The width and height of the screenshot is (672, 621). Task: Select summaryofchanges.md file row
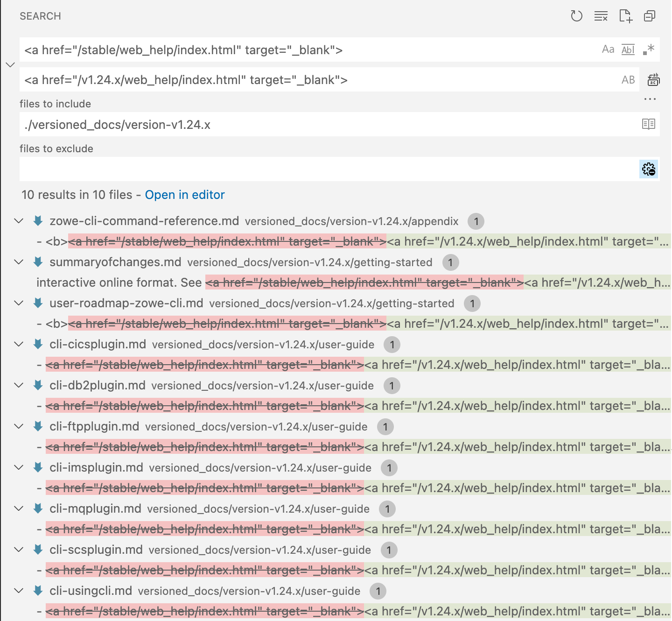pyautogui.click(x=336, y=262)
